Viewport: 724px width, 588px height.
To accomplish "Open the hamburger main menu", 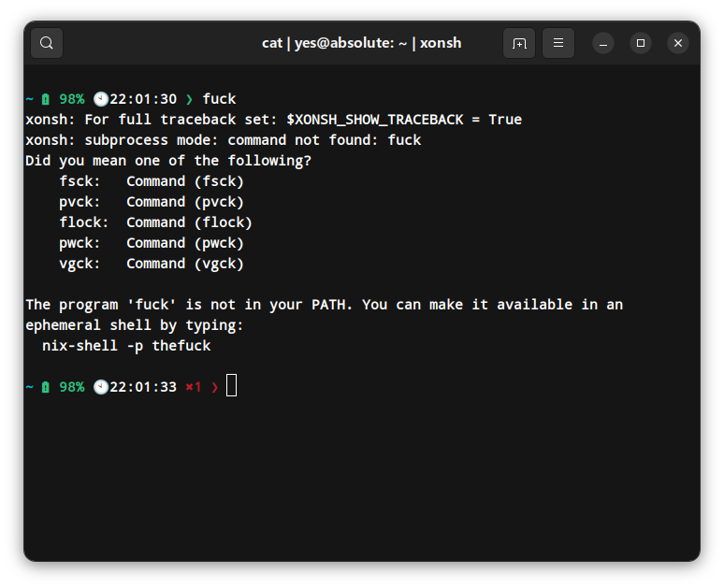I will tap(558, 43).
